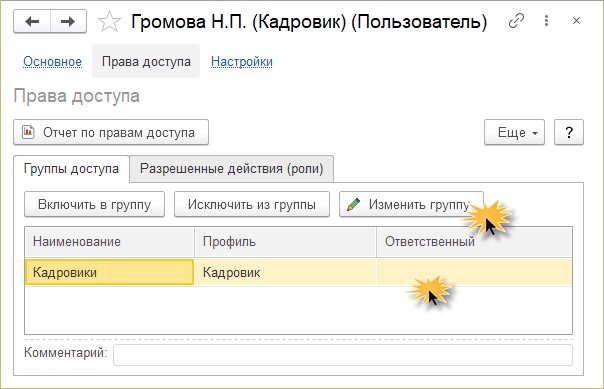Select the Права доступа navigation tab
The width and height of the screenshot is (604, 389).
pos(146,61)
